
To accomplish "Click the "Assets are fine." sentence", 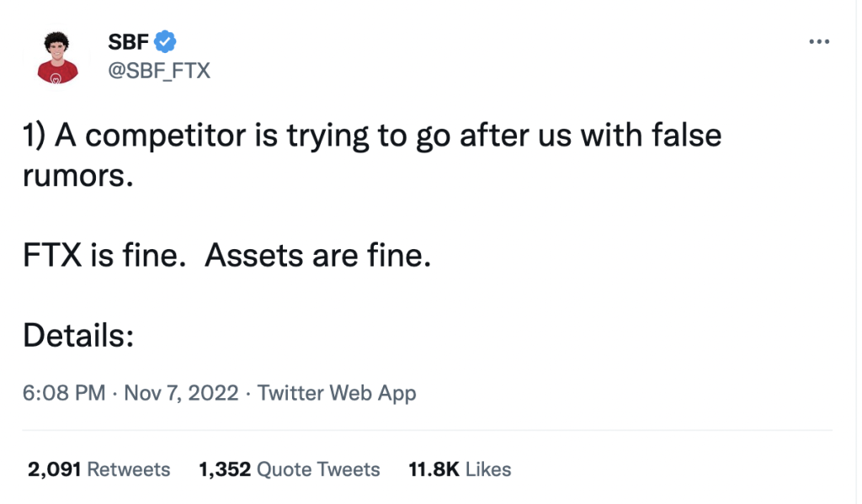I will (317, 256).
